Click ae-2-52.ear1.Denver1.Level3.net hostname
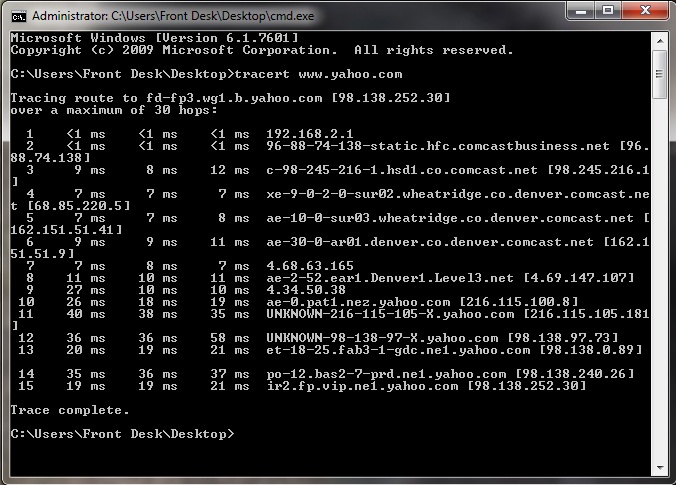This screenshot has width=676, height=485. (390, 278)
